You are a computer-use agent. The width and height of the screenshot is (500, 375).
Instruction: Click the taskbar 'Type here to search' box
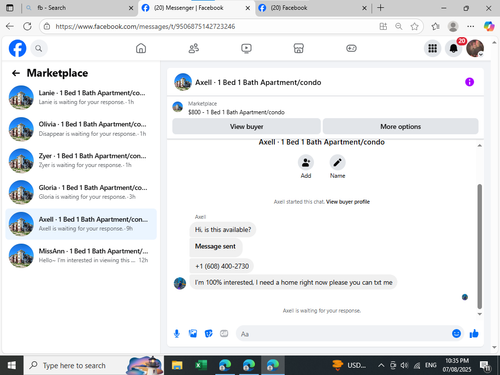(x=94, y=365)
